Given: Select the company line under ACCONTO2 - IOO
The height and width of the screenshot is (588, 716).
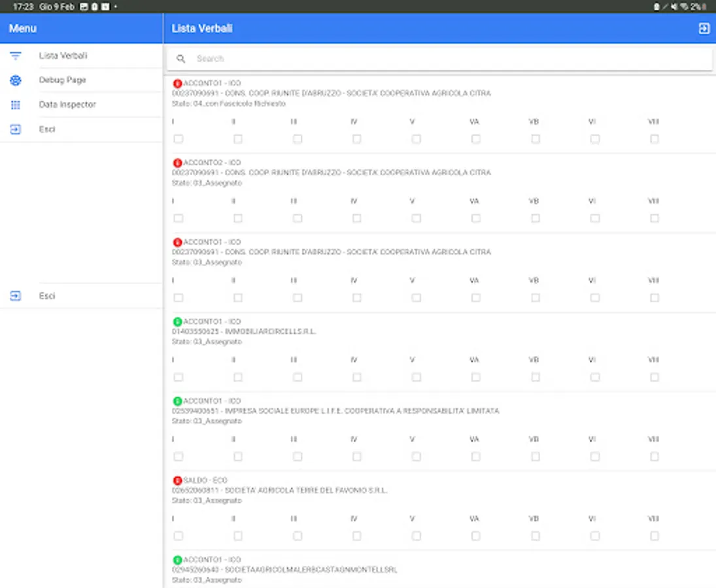Looking at the screenshot, I should point(332,172).
